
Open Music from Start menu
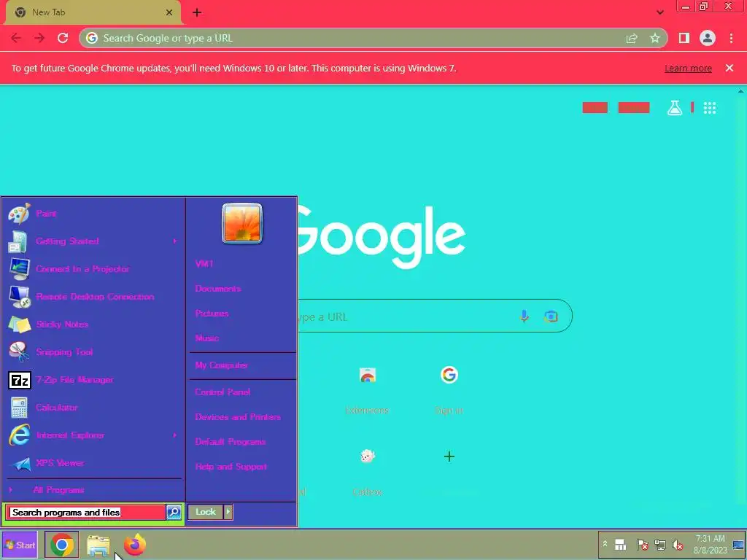pos(206,338)
